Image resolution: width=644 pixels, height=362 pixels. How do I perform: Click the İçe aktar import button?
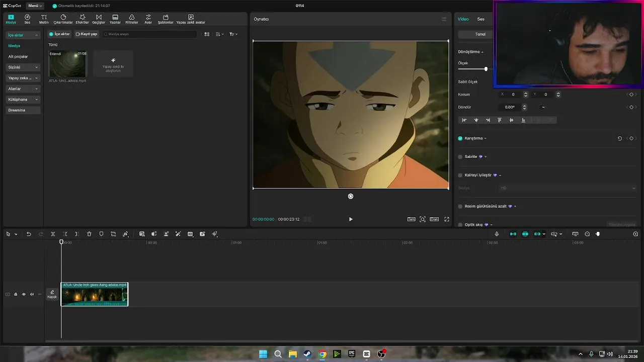59,34
